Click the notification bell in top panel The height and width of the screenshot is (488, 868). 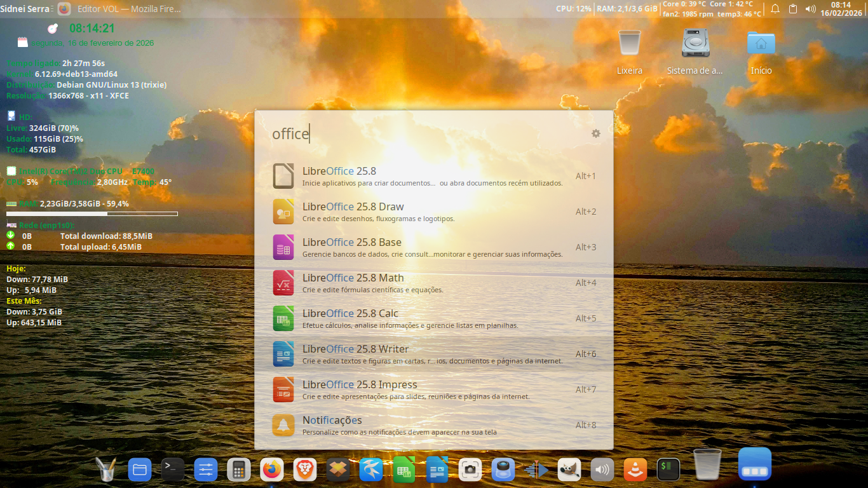click(x=775, y=9)
